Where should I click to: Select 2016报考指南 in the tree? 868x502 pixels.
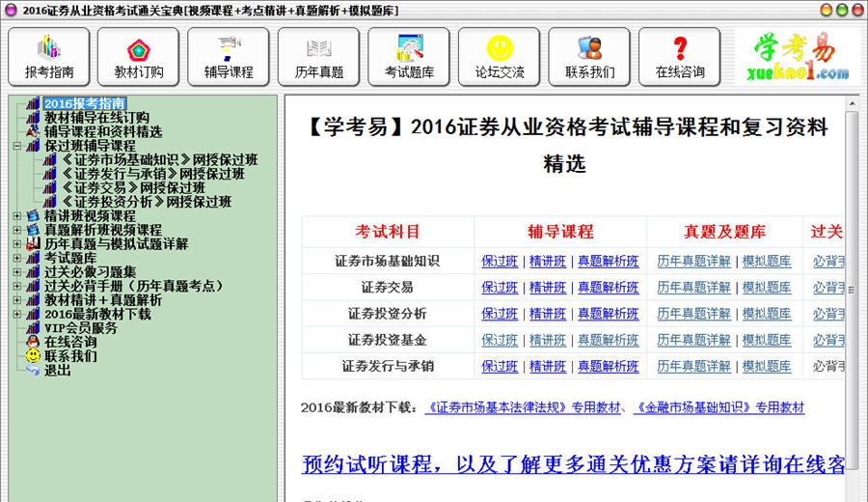click(x=85, y=103)
